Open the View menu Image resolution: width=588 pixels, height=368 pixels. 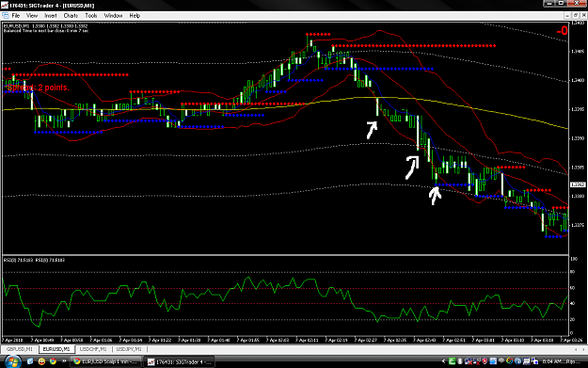pos(32,16)
